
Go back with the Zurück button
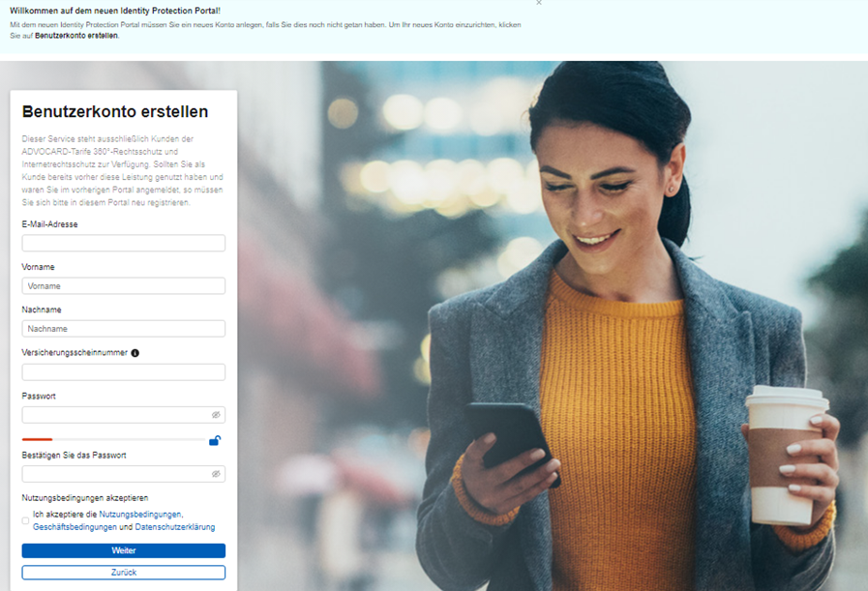123,573
